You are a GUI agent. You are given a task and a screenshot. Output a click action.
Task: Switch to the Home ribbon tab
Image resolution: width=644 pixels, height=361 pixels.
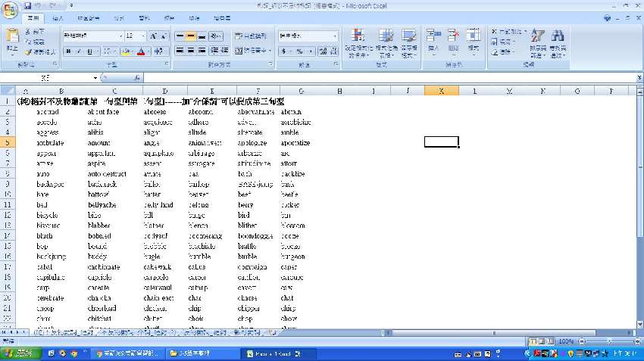coord(33,18)
